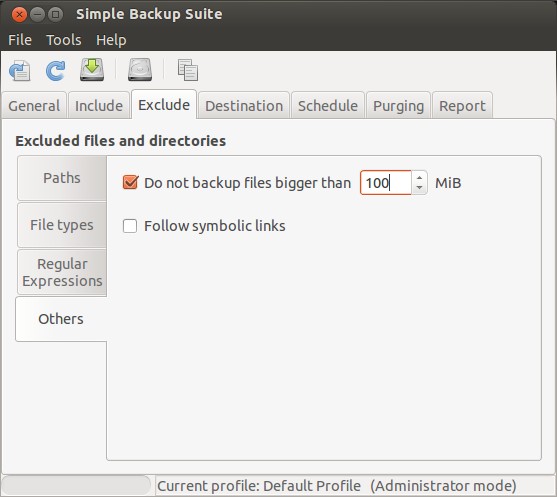Switch to the Schedule tab
Viewport: 557px width, 497px height.
[328, 106]
